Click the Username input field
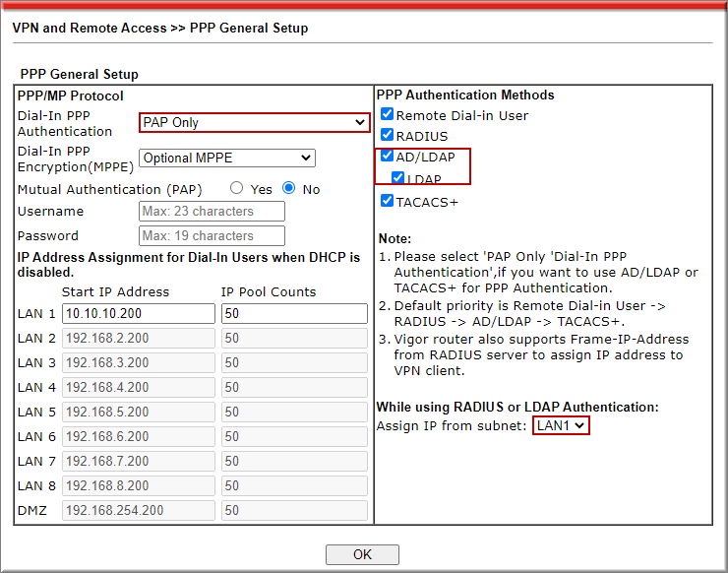The width and height of the screenshot is (728, 573). tap(212, 212)
